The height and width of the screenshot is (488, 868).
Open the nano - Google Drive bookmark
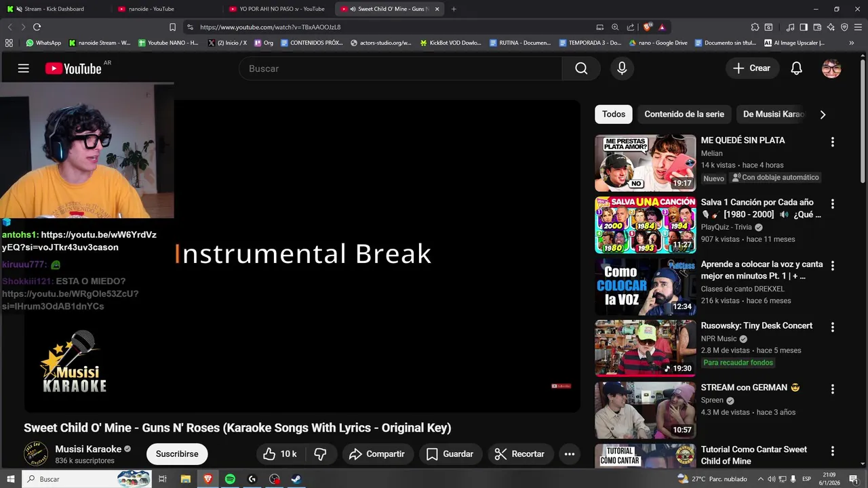click(x=658, y=43)
